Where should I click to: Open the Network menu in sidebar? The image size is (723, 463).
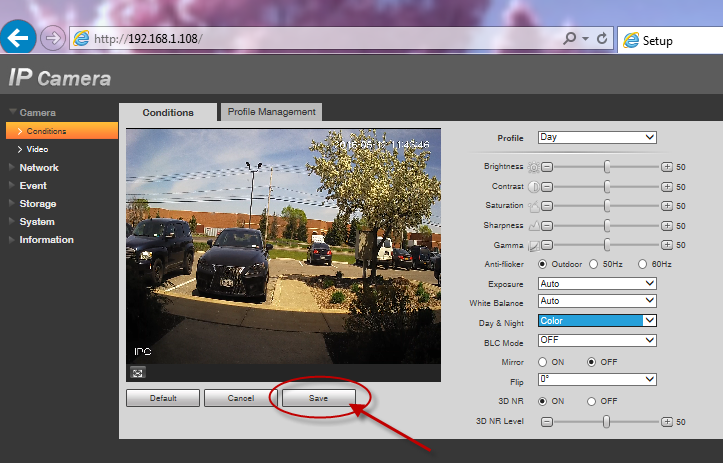point(39,168)
